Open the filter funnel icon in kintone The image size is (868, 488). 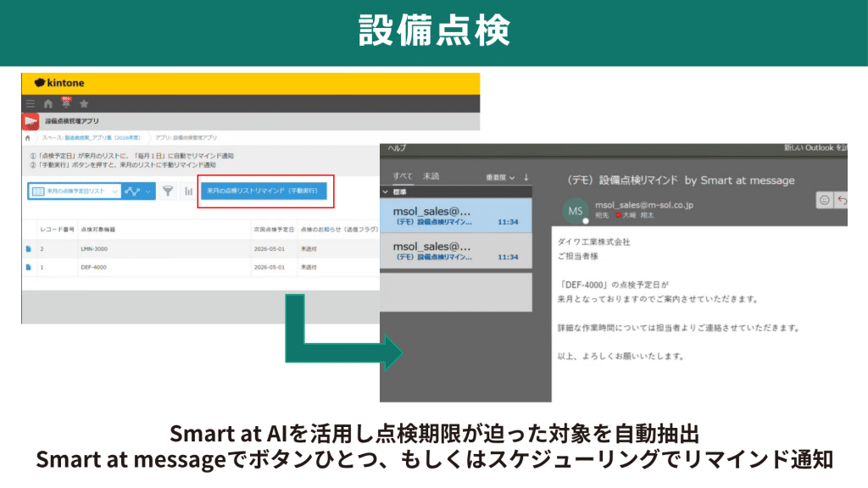point(168,191)
